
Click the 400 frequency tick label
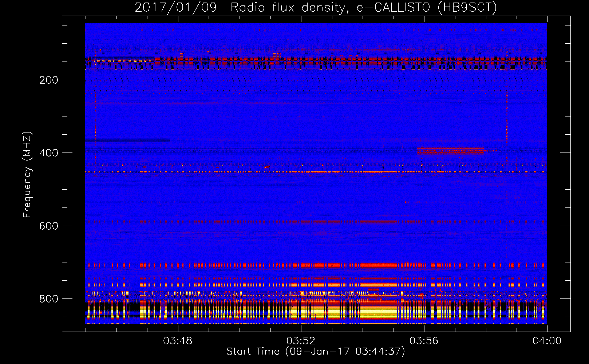point(49,153)
